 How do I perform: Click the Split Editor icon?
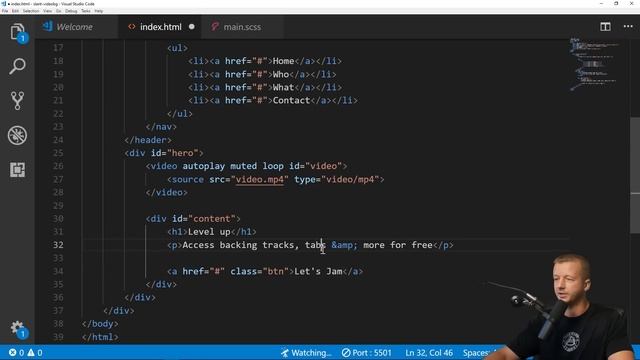pos(605,27)
